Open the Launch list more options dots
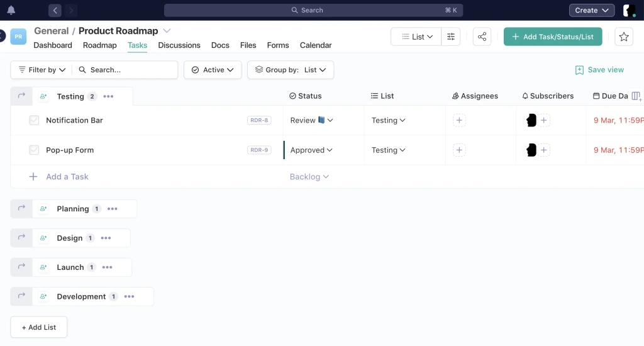The width and height of the screenshot is (644, 346). (x=107, y=267)
